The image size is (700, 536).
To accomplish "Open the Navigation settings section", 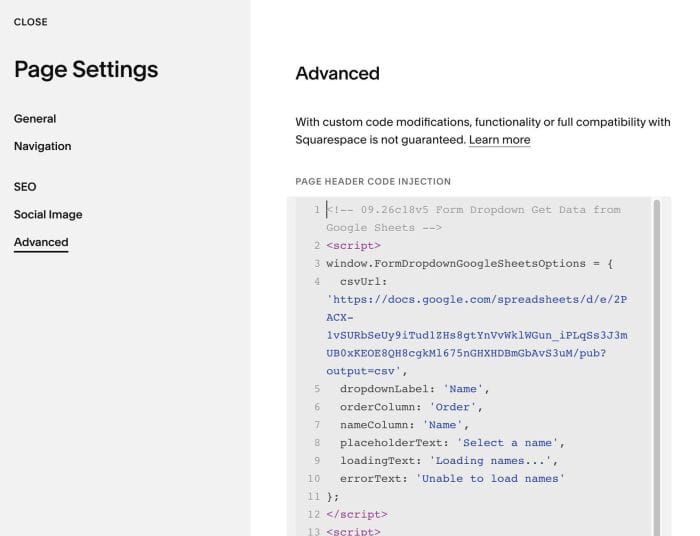I will [x=42, y=146].
